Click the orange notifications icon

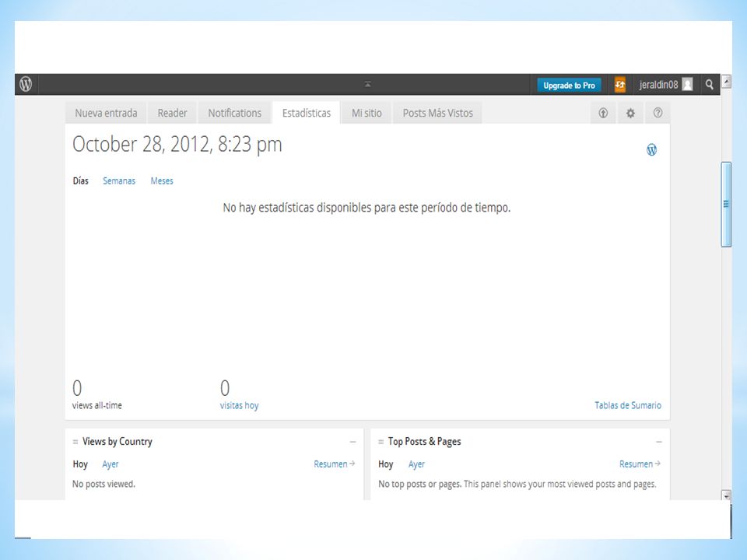coord(620,85)
